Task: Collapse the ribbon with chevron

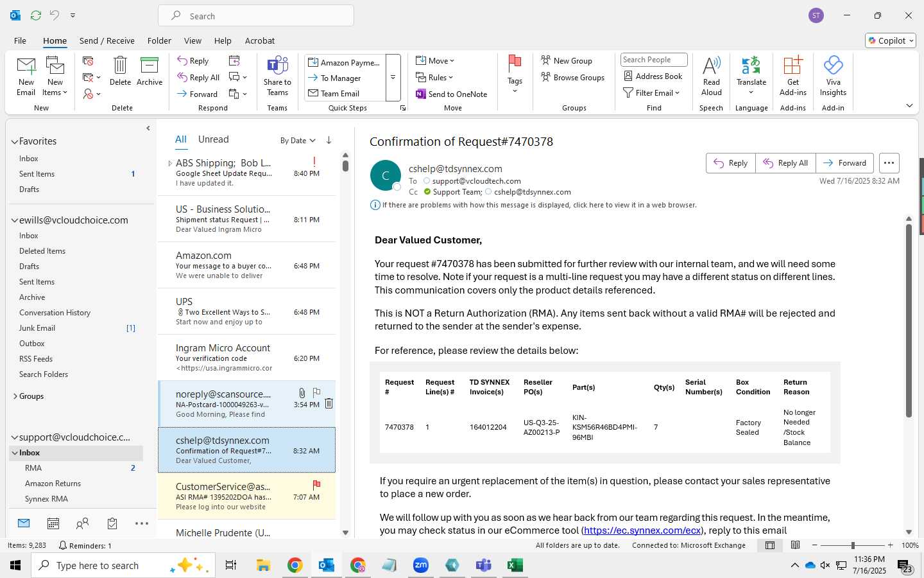Action: (x=909, y=105)
